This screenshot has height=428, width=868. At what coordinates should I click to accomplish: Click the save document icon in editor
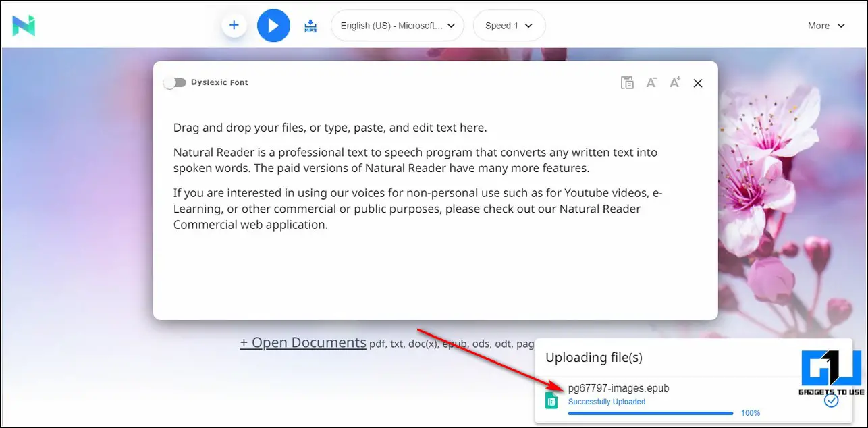(627, 83)
